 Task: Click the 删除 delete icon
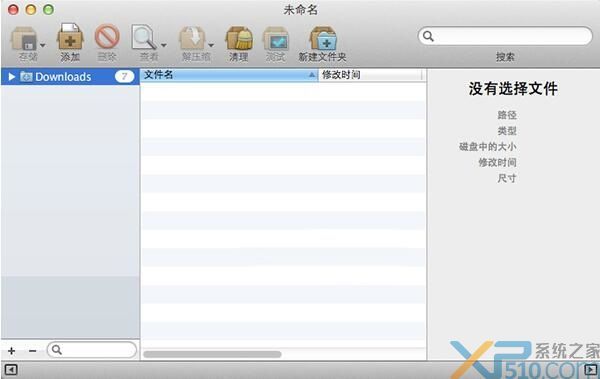pyautogui.click(x=107, y=37)
